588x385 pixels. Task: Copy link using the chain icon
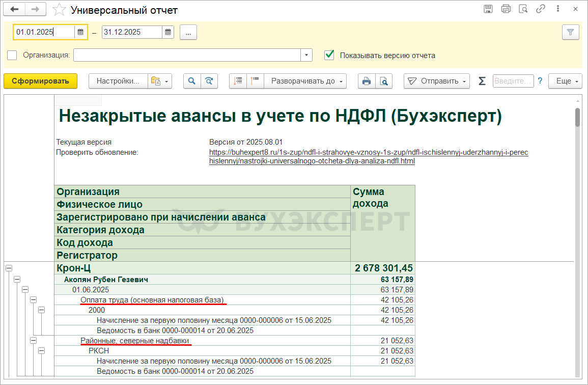click(x=540, y=9)
